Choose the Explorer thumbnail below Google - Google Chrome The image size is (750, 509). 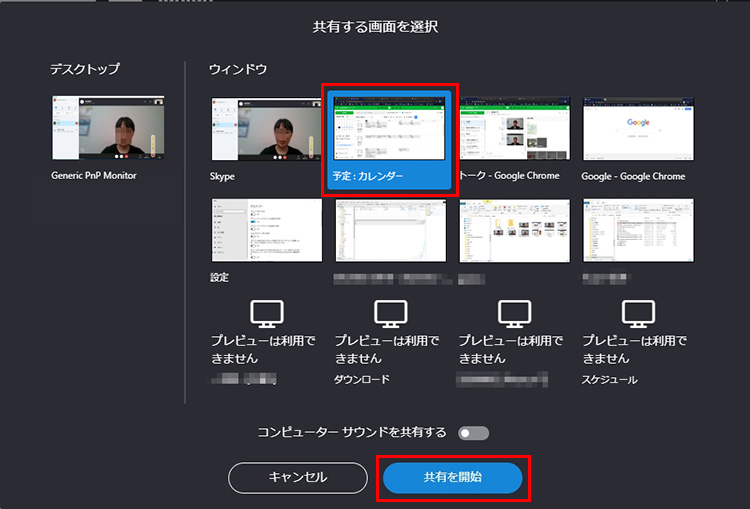(638, 230)
